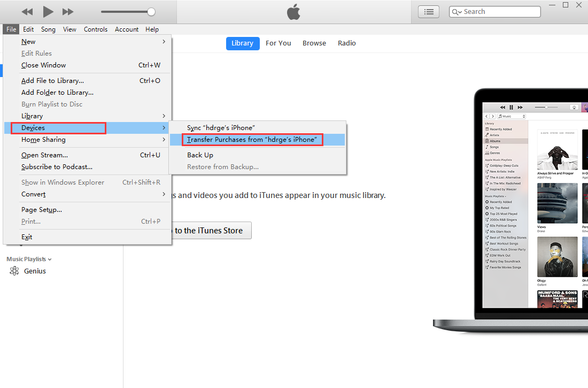Open the Help menu
This screenshot has width=588, height=388.
pos(152,29)
